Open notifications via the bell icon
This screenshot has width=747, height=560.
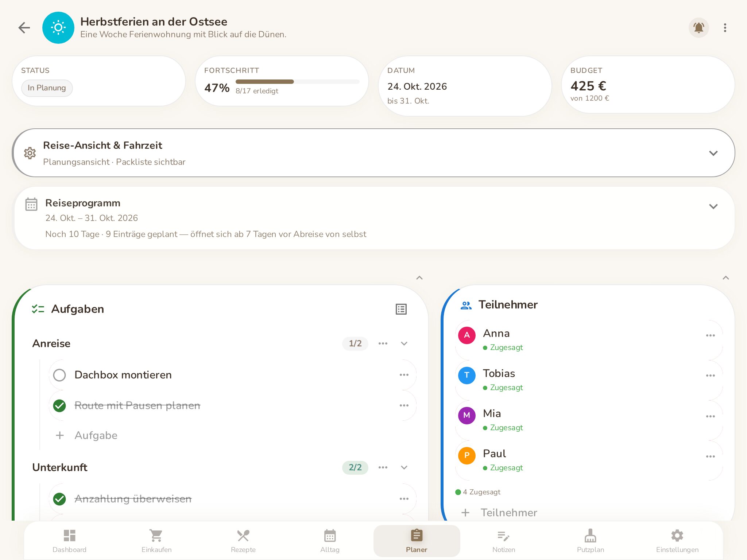698,28
